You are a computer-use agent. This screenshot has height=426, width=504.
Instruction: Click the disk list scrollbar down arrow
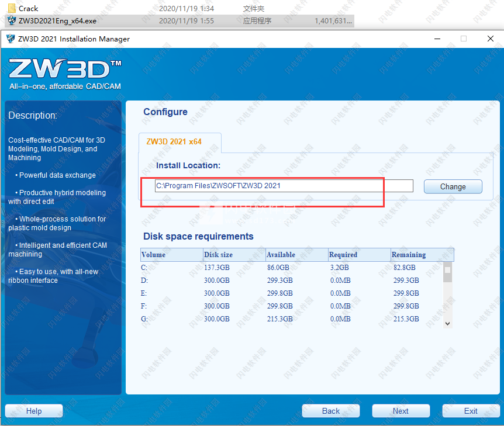[x=447, y=324]
